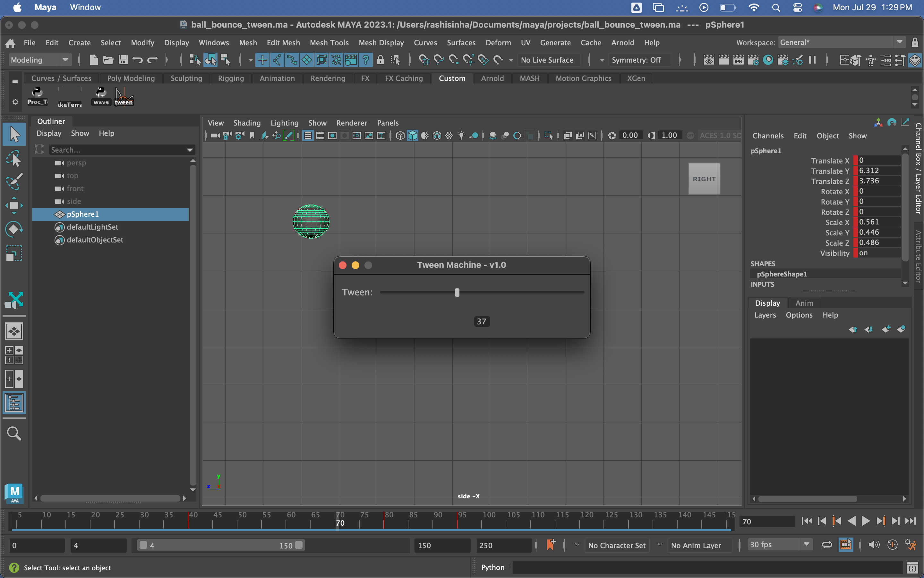Activate the Lasso select tool
The image size is (924, 578).
(x=14, y=158)
